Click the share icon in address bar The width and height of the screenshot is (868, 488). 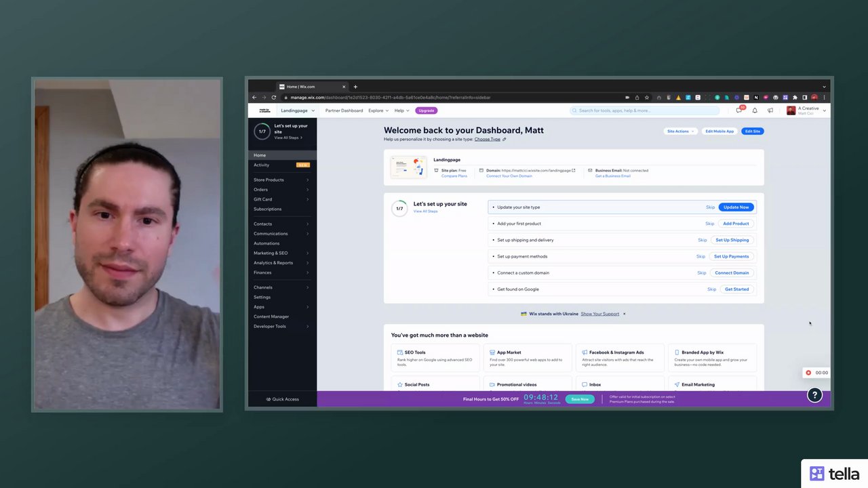(x=637, y=98)
